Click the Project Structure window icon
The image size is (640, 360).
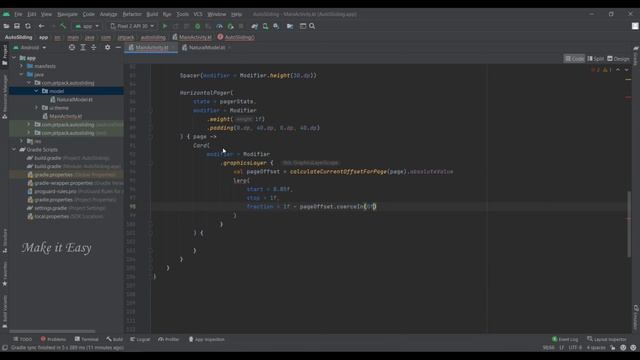coord(303,26)
